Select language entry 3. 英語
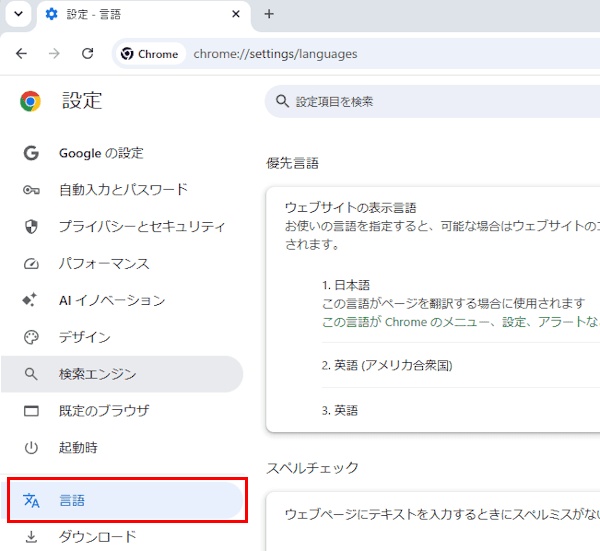 click(340, 410)
